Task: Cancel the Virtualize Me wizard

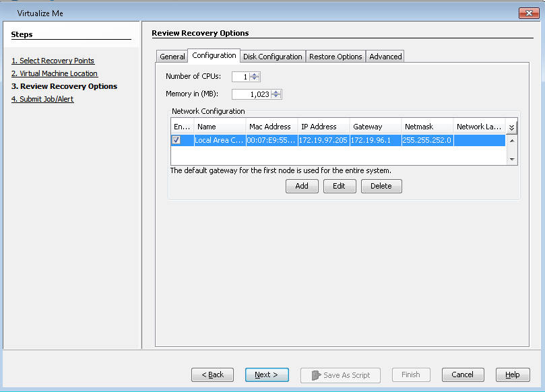Action: (x=463, y=374)
